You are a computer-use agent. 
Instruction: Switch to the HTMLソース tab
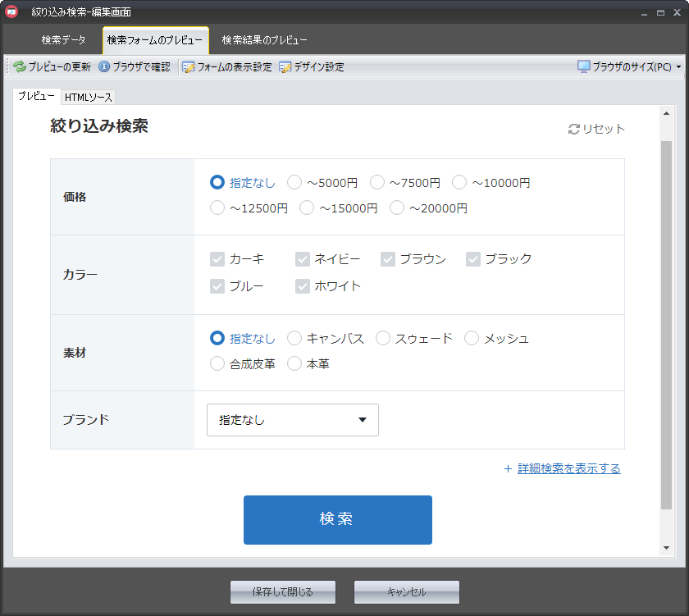point(89,98)
